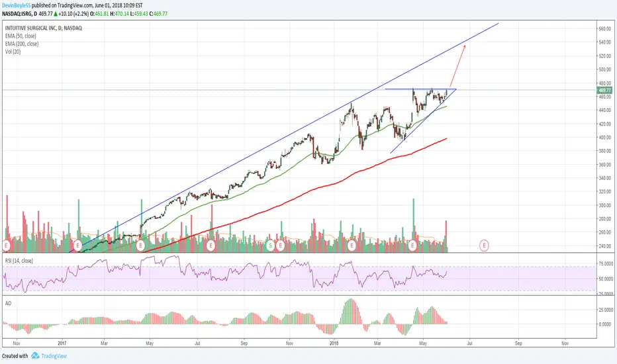Click the green 469.77 current price tag
This screenshot has height=364, width=617.
pyautogui.click(x=605, y=90)
